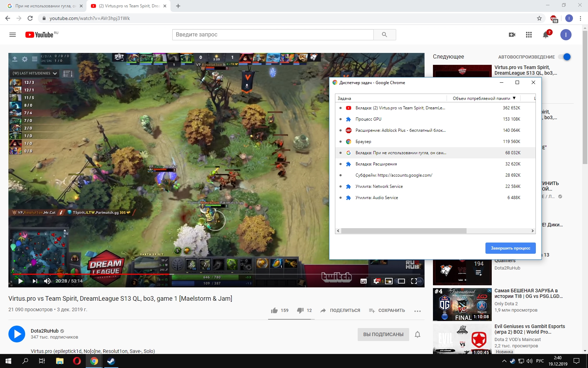Open the YouTube guide hamburger menu
This screenshot has height=368, width=588.
(x=13, y=35)
